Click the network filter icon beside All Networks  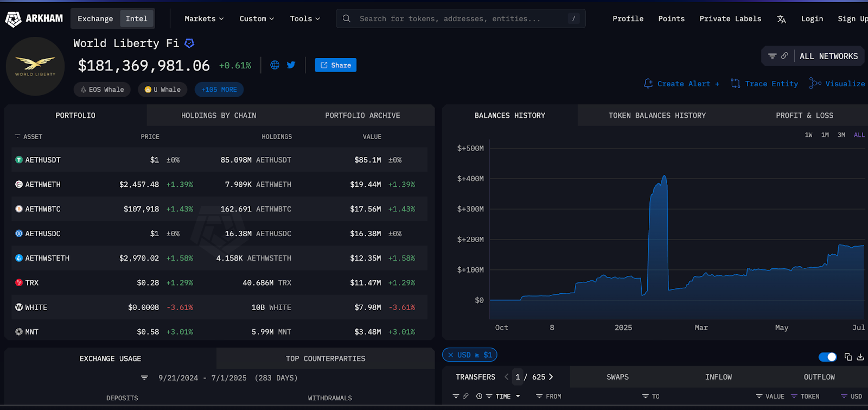[773, 56]
